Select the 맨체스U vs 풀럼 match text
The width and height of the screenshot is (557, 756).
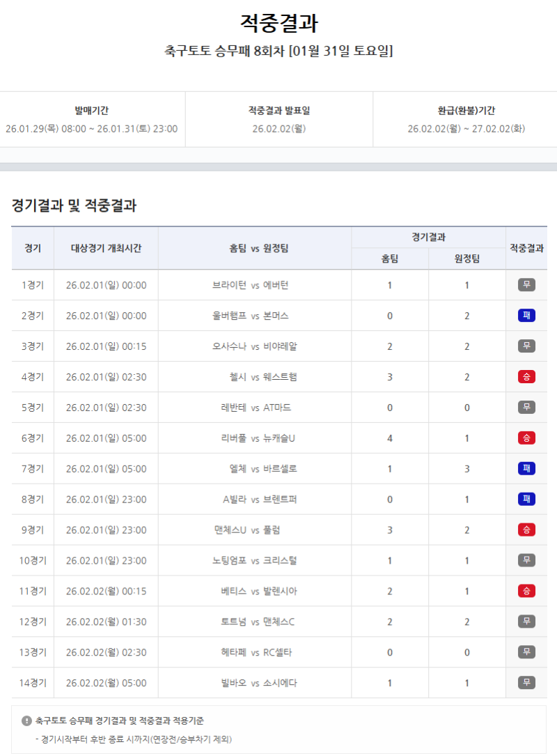255,530
